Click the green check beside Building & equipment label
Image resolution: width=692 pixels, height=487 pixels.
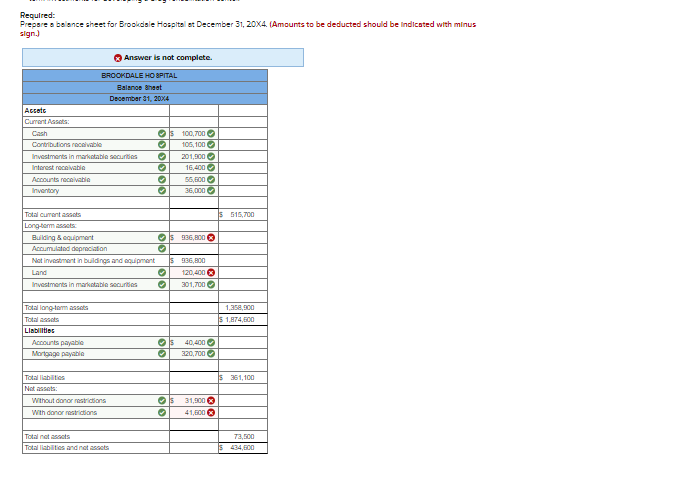click(x=162, y=238)
